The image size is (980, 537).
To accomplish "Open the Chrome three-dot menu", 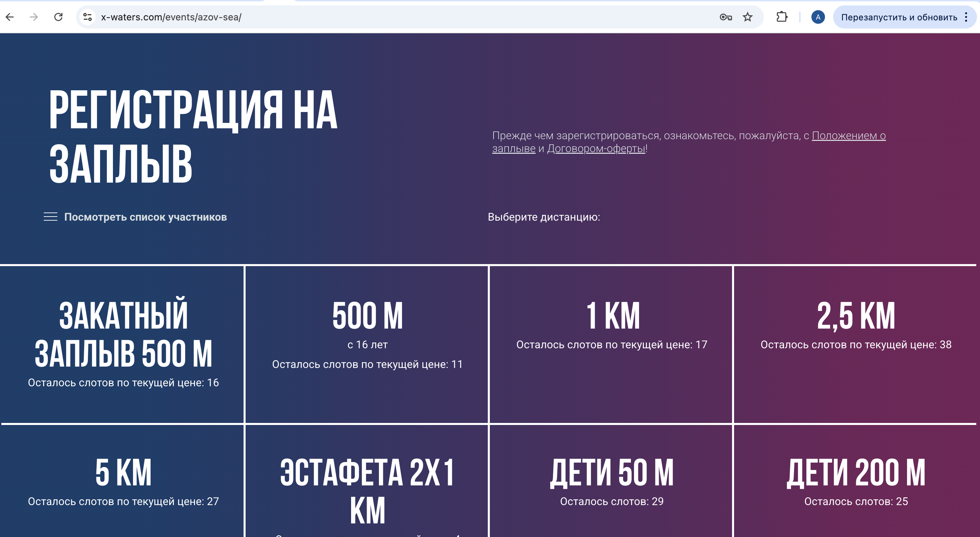I will click(x=966, y=17).
